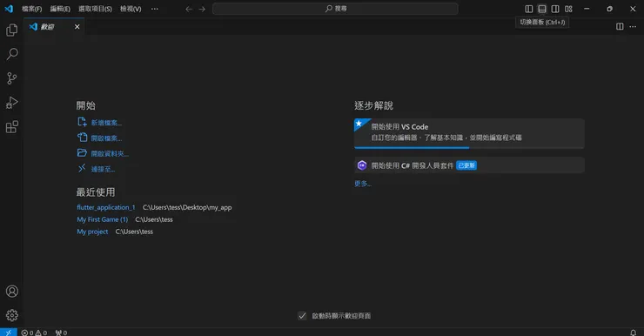Image resolution: width=644 pixels, height=336 pixels.
Task: Expand the overflow menu ellipsis in menu bar
Action: [154, 9]
